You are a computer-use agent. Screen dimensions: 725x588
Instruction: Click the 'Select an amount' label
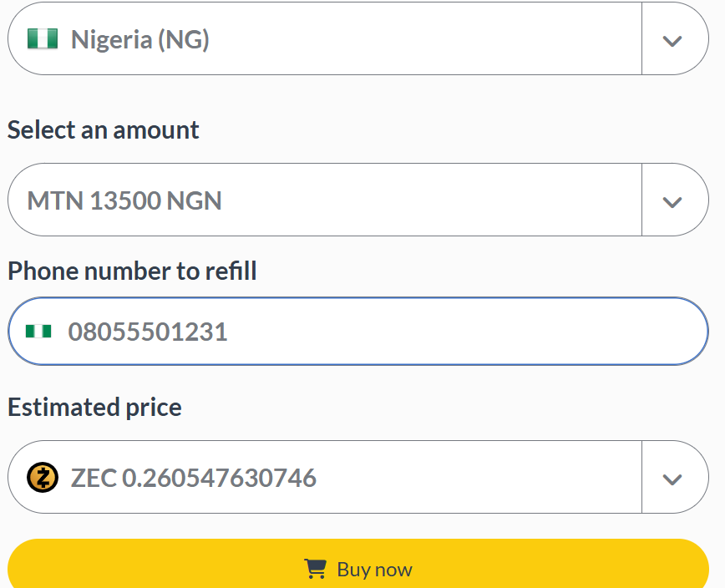point(104,130)
